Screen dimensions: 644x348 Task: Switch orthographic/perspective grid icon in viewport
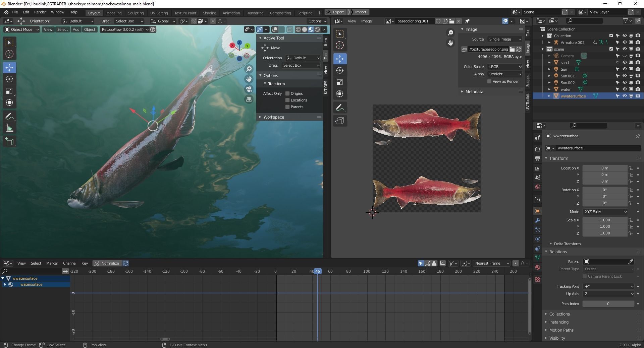(249, 99)
